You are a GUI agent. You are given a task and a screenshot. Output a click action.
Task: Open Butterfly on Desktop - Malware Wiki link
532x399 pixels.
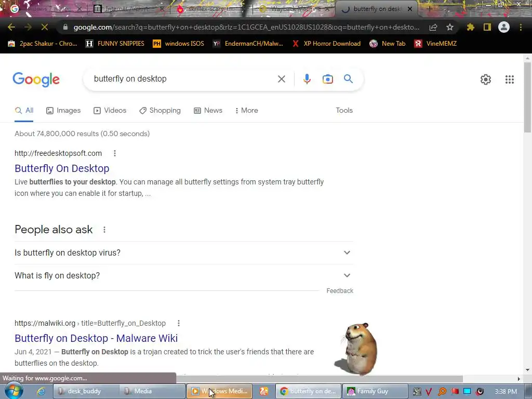(96, 338)
